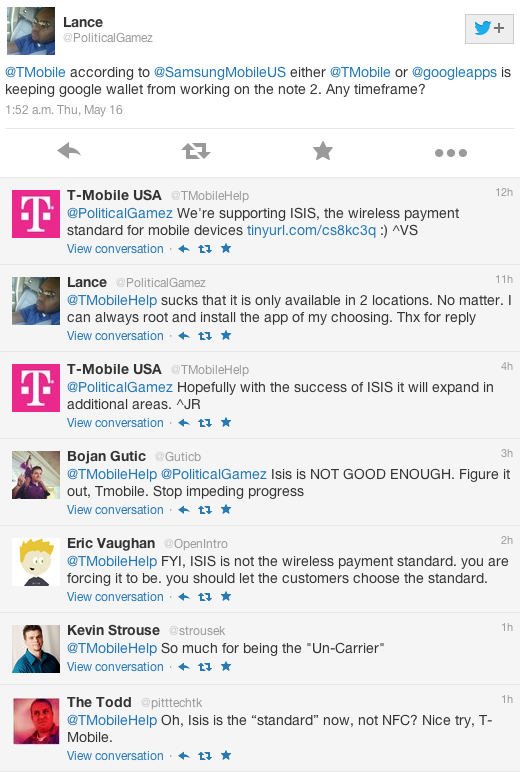Reply to Lance's 11h tweet
The width and height of the screenshot is (520, 772).
coord(184,336)
